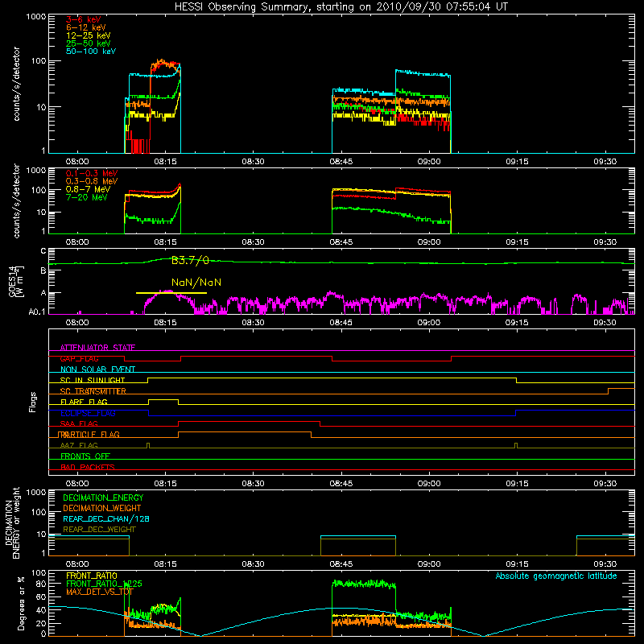This screenshot has width=644, height=644.
Task: Click the REAR_DEC_WEIGHT legend label
Action: (x=99, y=530)
